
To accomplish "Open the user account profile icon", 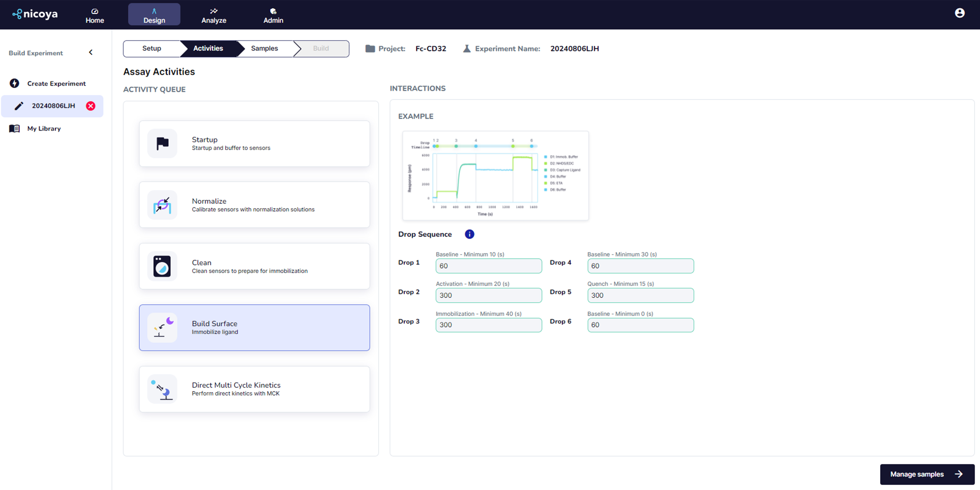I will [959, 13].
